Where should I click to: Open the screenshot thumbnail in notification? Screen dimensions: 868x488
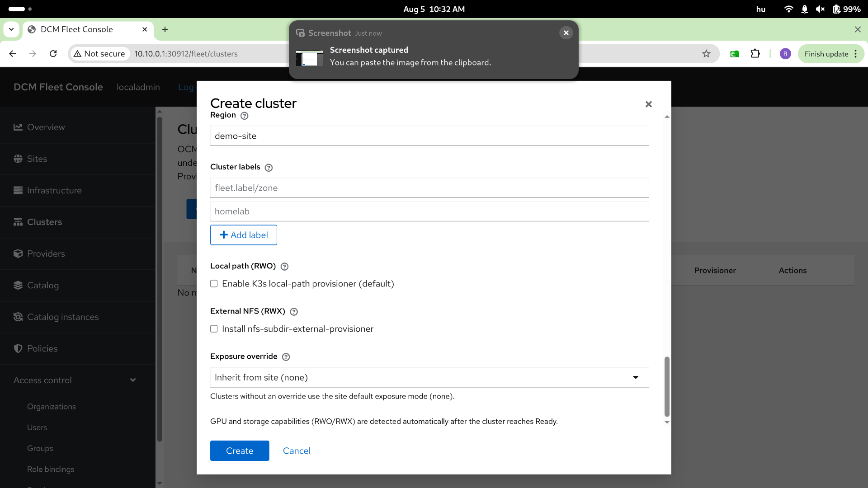(x=310, y=58)
